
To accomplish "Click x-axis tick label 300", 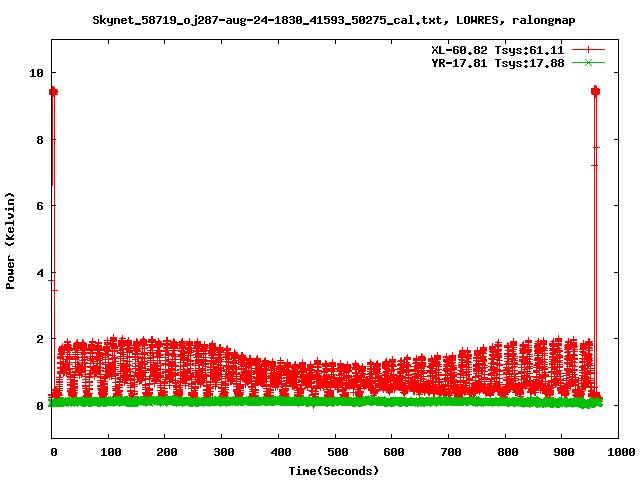I will coord(224,452).
